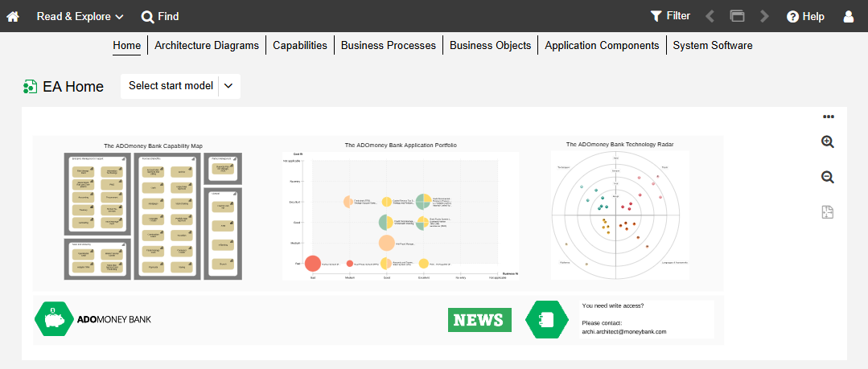
Task: Go to the Business Processes tab
Action: (388, 46)
